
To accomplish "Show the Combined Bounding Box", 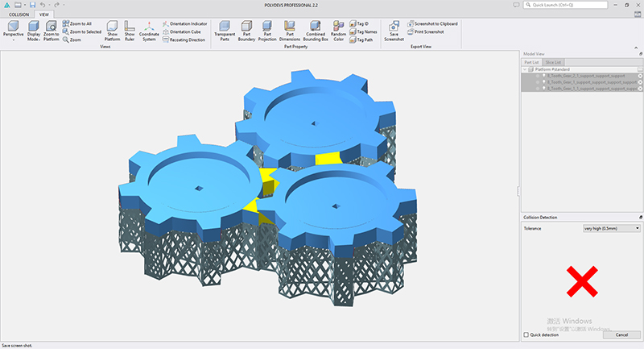I will coord(316,27).
